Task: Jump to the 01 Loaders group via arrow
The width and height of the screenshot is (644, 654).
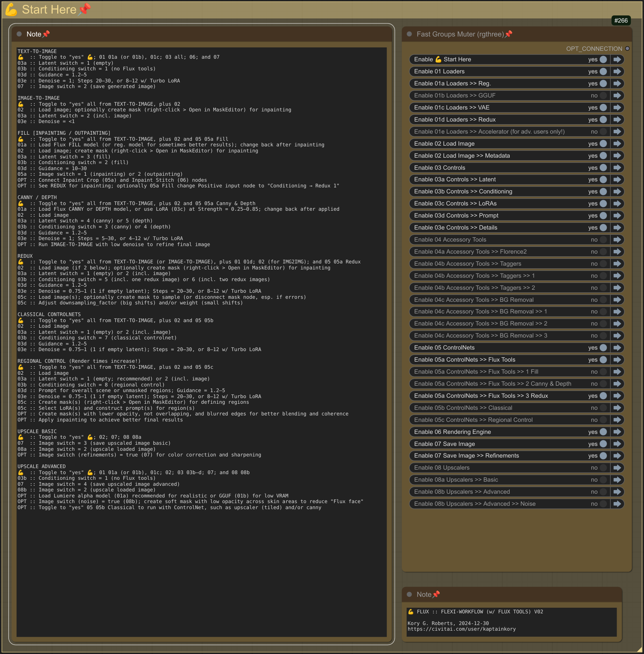Action: pyautogui.click(x=617, y=71)
